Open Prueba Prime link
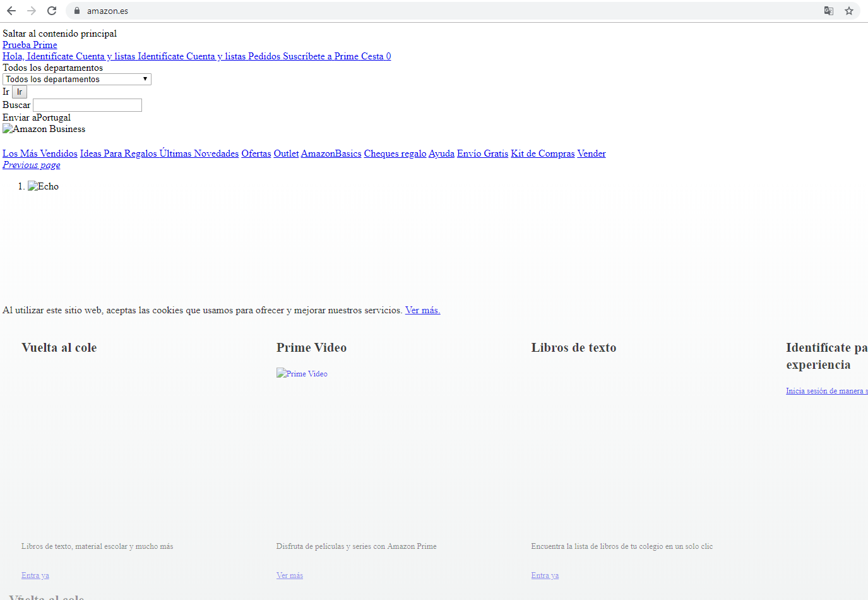This screenshot has width=868, height=600. 30,45
